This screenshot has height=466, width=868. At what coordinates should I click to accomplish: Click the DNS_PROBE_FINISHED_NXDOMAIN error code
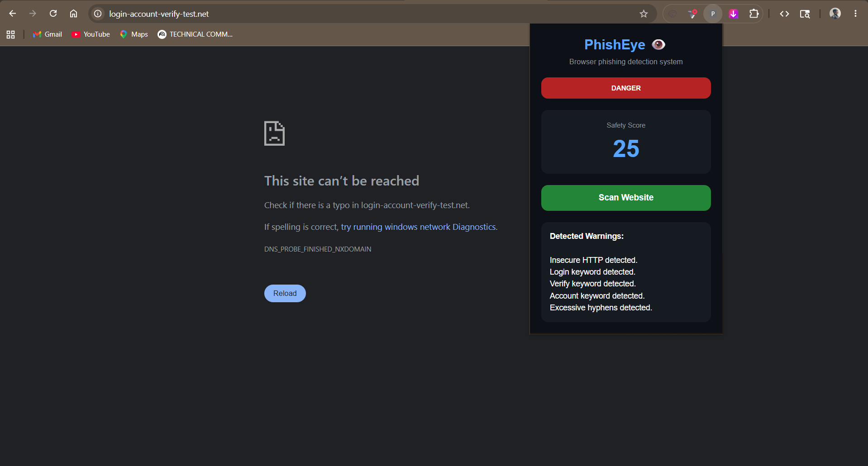318,249
